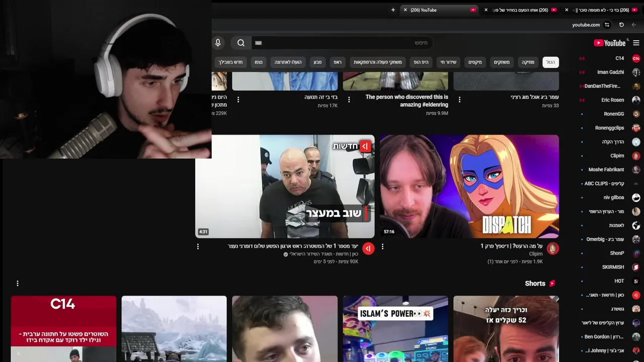This screenshot has width=644, height=362.
Task: Open Clipim channel avatar under Dispatch video
Action: 552,248
